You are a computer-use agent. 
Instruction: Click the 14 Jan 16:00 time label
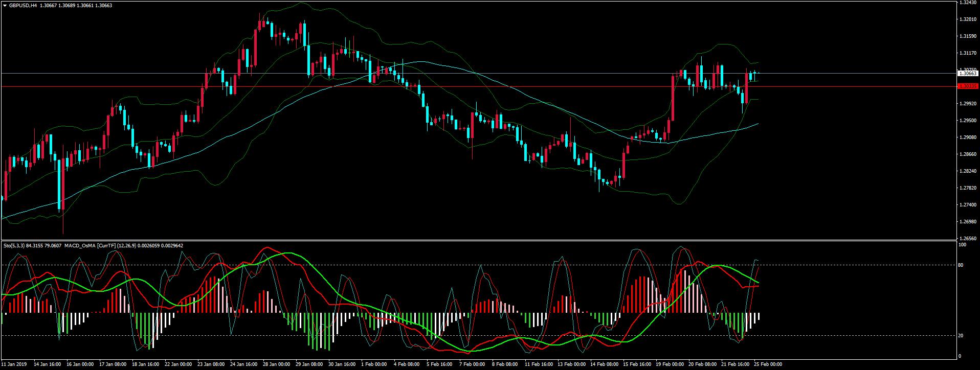point(48,364)
